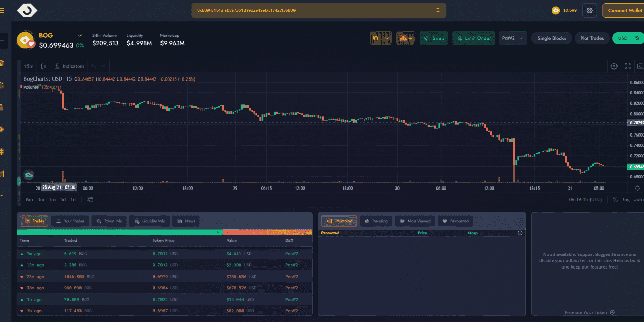Open the Token Info tab
This screenshot has height=322, width=644.
click(109, 221)
